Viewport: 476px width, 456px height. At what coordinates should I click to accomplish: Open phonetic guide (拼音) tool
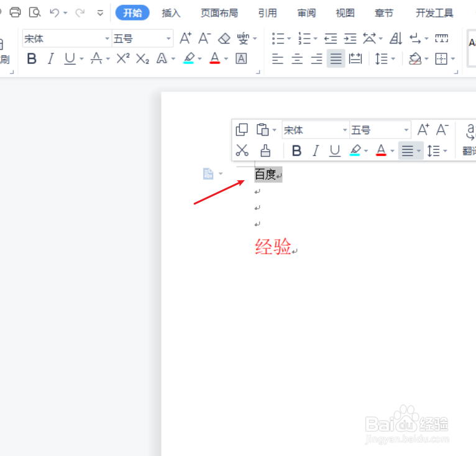pos(243,39)
